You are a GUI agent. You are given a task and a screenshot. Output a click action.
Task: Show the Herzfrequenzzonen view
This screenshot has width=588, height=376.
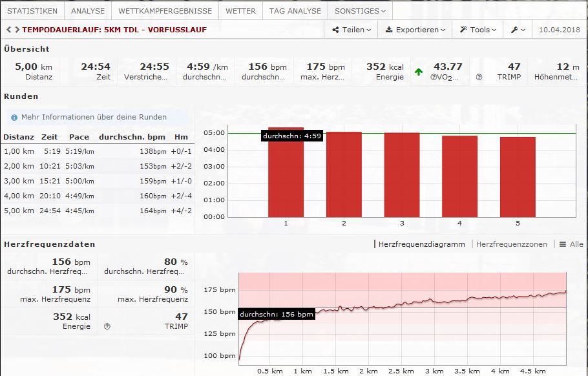tap(511, 244)
